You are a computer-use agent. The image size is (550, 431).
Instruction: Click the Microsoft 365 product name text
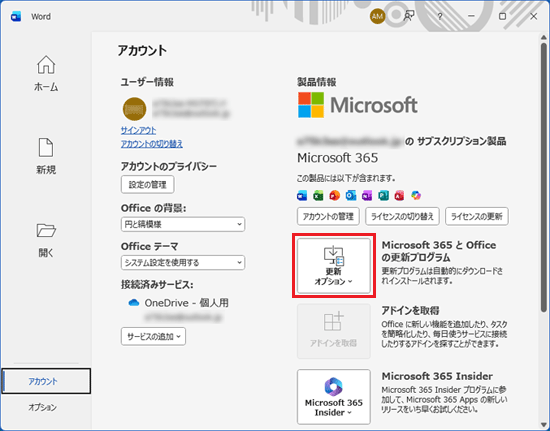(x=337, y=158)
